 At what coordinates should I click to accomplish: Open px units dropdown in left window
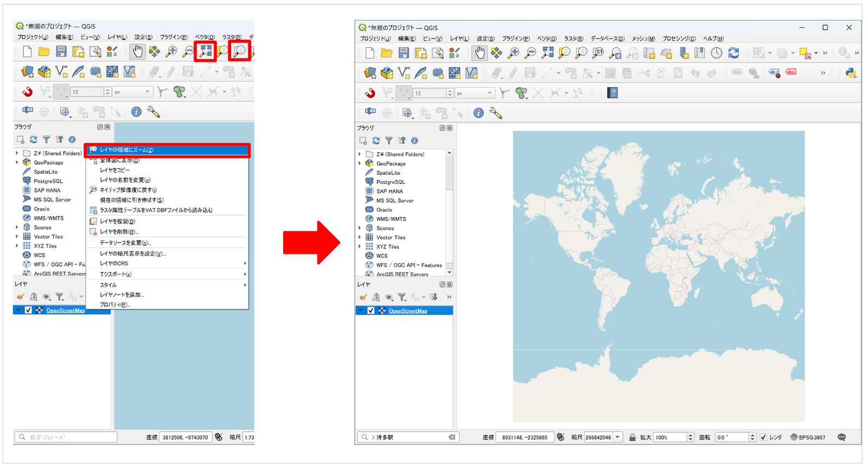point(132,92)
